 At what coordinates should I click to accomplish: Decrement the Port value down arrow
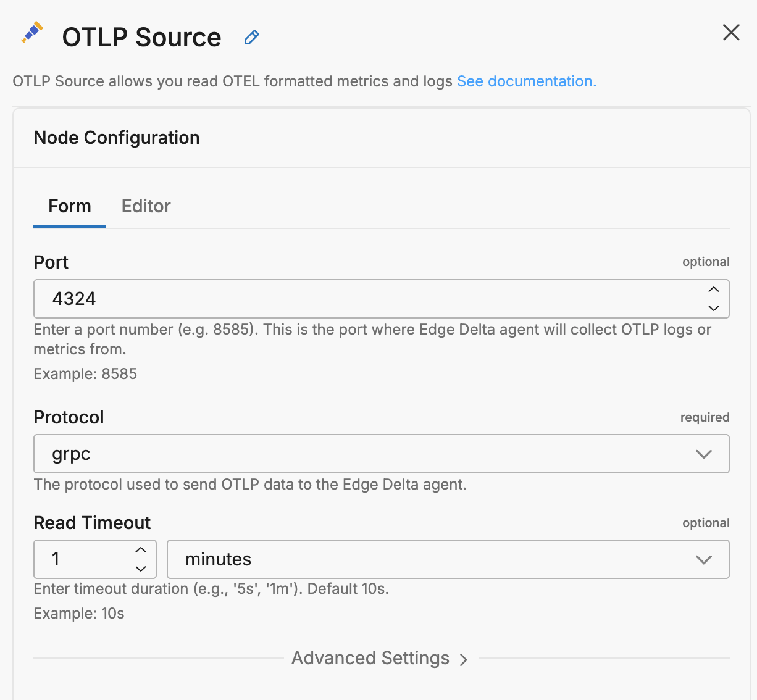pos(714,308)
